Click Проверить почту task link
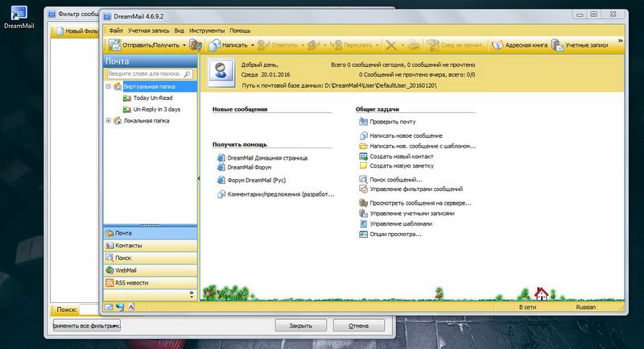 (392, 122)
